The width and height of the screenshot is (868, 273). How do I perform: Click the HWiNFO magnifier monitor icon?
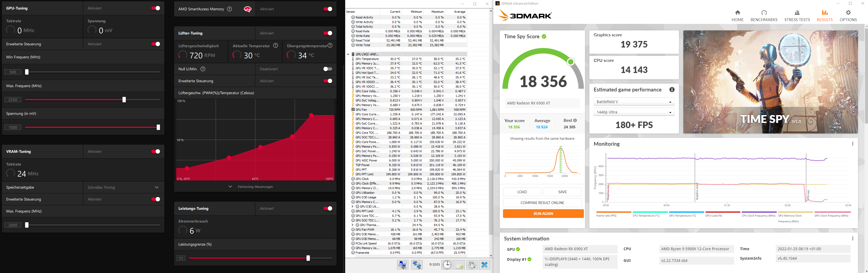[x=403, y=265]
